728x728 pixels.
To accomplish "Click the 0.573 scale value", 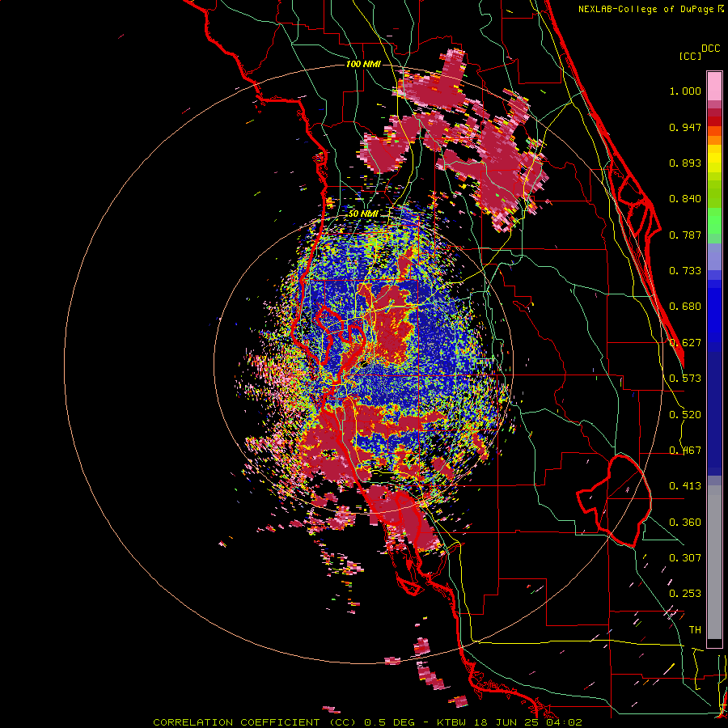I will tap(685, 379).
